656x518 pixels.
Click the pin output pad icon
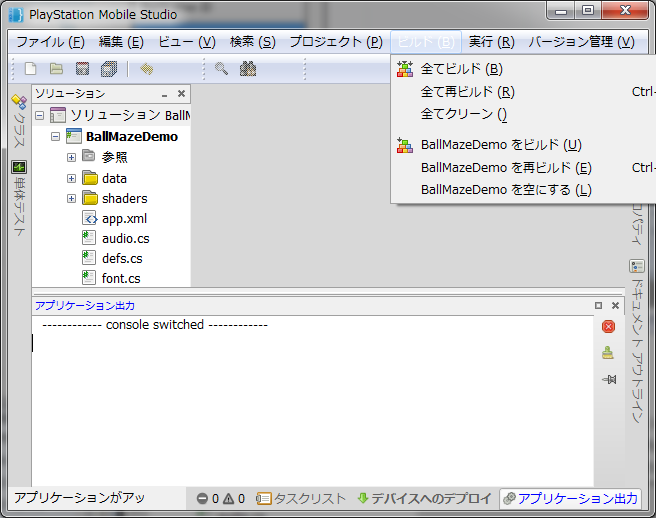click(x=609, y=380)
